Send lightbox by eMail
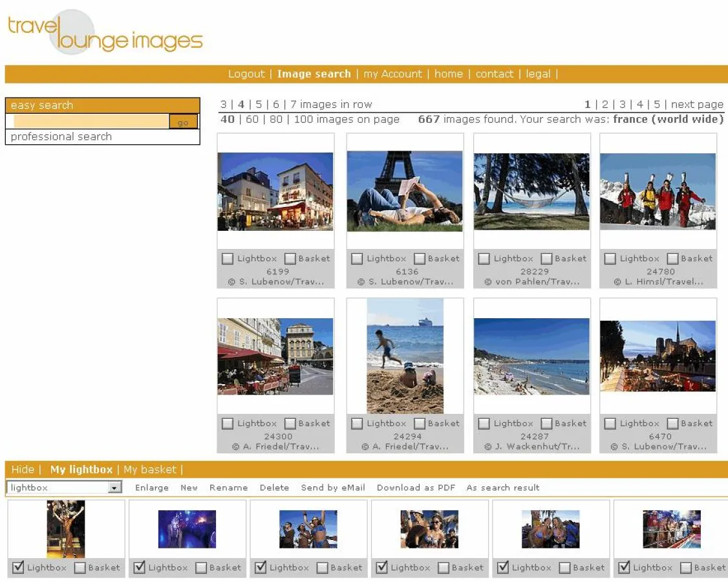The image size is (728, 582). point(333,487)
